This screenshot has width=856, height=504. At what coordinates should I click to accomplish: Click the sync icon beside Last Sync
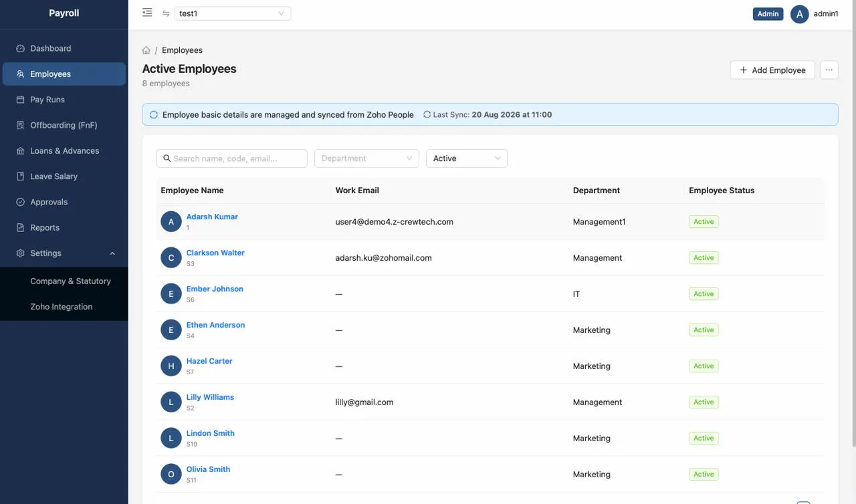point(427,115)
